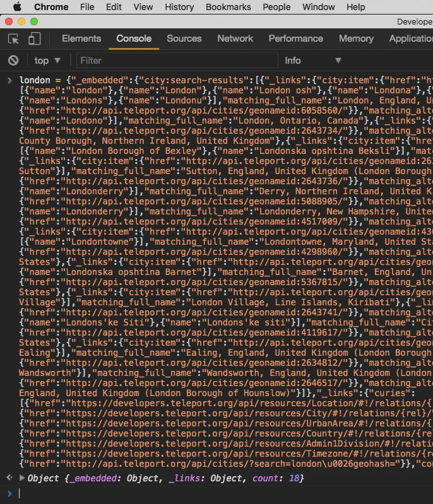This screenshot has width=433, height=504.
Task: Click the input chevron beside london statement
Action: 9,80
